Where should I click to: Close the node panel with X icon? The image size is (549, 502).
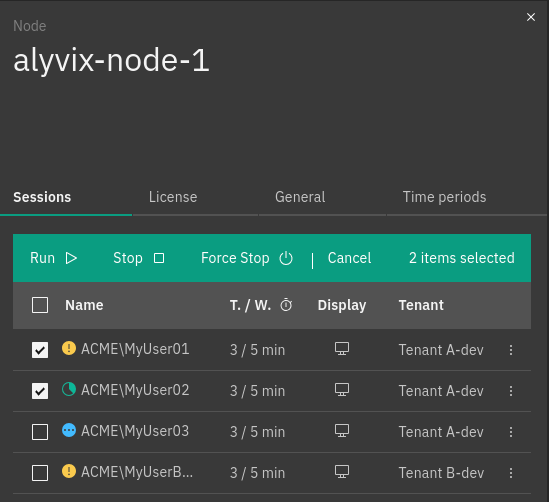tap(531, 17)
